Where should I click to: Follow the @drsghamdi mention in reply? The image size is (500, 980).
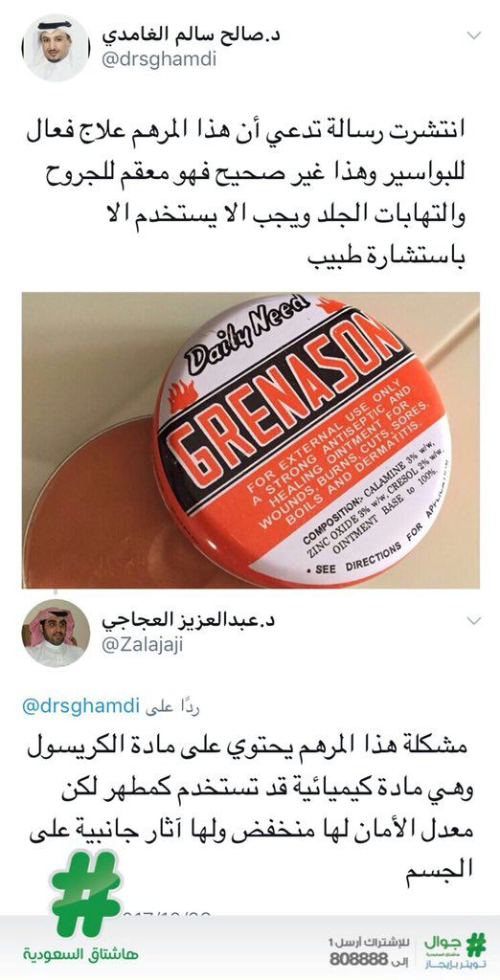coord(80,707)
